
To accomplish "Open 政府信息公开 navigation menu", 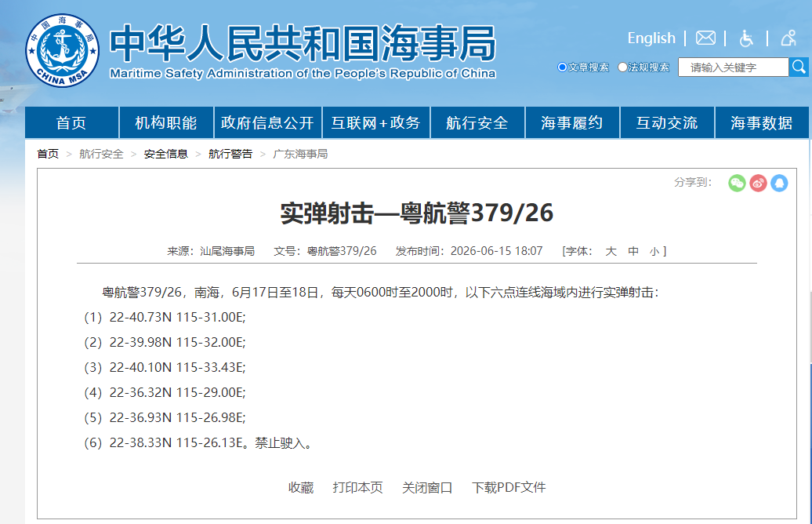I will [268, 122].
